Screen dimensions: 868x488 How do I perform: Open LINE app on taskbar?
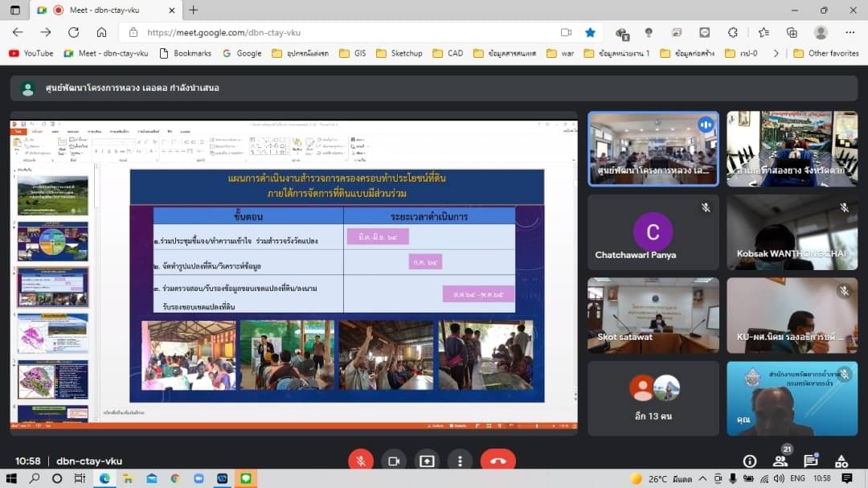246,478
